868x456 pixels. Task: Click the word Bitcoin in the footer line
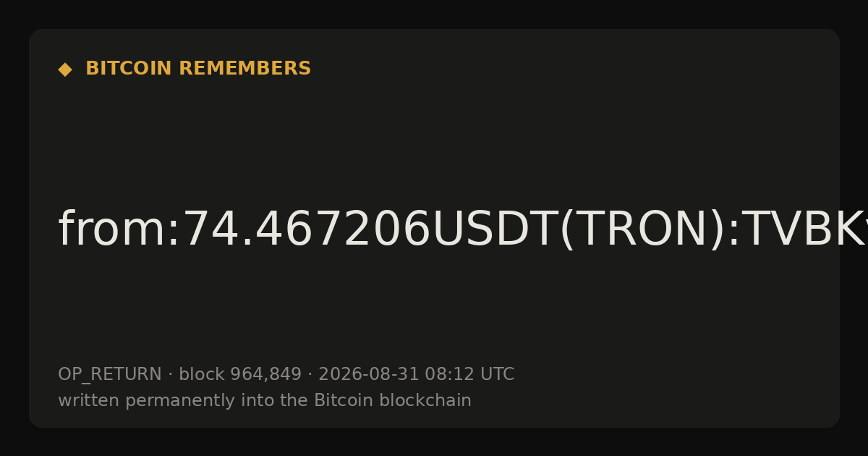[x=339, y=400]
